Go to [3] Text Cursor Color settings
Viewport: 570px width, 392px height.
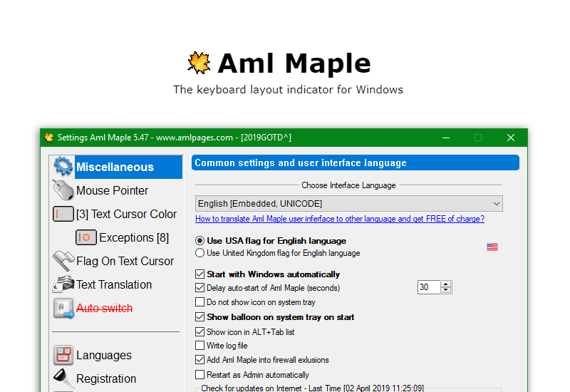[x=126, y=215]
